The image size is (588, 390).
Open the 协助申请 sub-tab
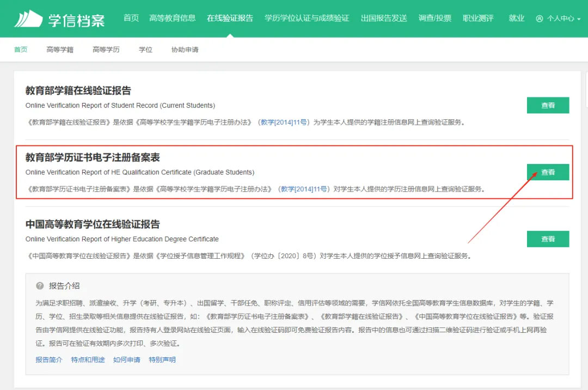(x=185, y=50)
